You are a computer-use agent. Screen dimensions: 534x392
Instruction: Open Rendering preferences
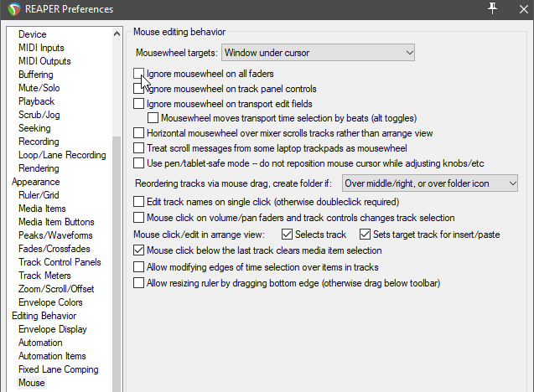(39, 168)
